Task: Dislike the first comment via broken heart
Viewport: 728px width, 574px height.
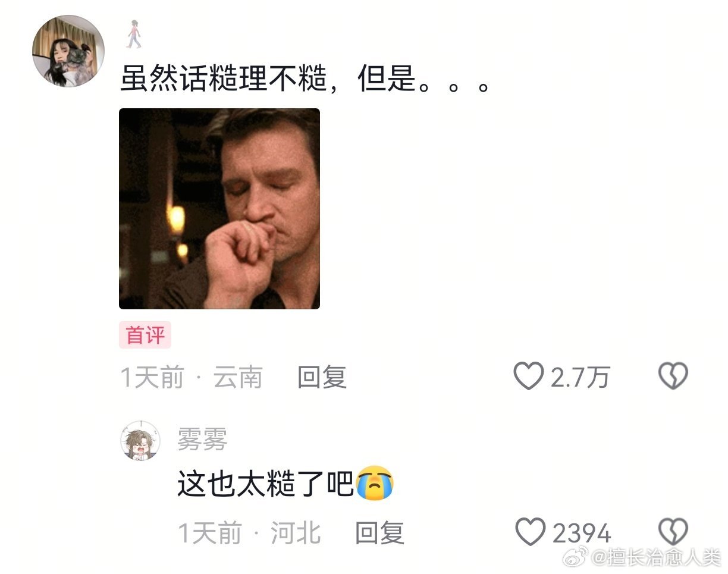Action: click(673, 376)
